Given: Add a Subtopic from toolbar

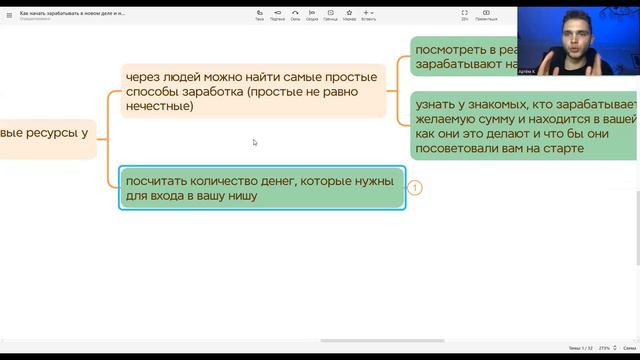Looking at the screenshot, I should 278,15.
